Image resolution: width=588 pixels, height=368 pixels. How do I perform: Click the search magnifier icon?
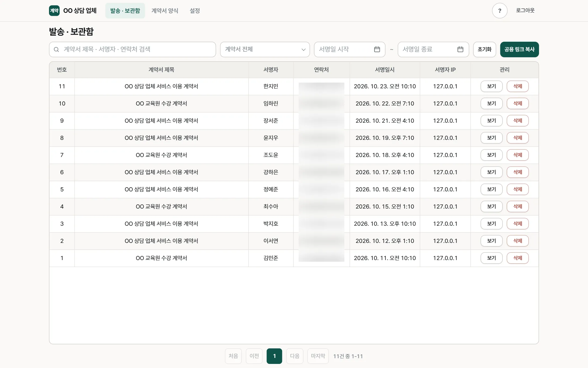56,49
